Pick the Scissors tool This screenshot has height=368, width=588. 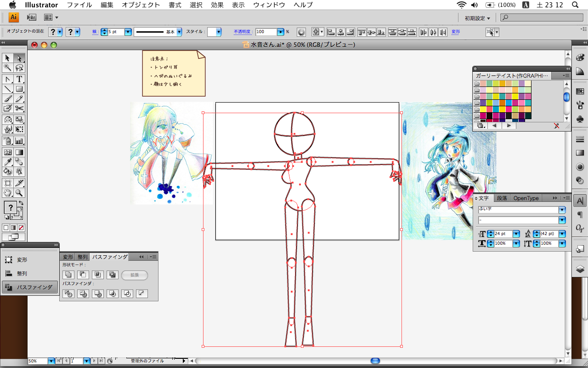click(x=19, y=109)
